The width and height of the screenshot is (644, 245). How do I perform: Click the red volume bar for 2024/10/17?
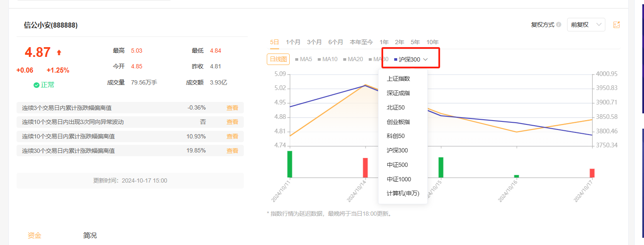coord(592,173)
